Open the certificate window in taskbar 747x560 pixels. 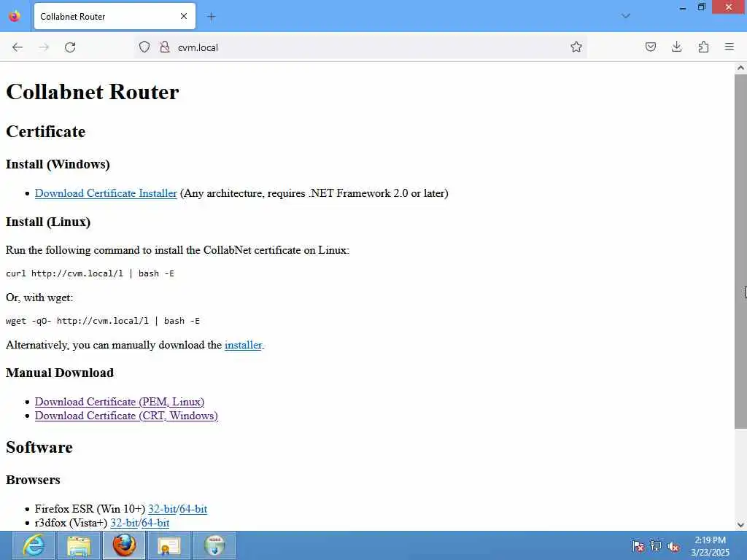(169, 545)
